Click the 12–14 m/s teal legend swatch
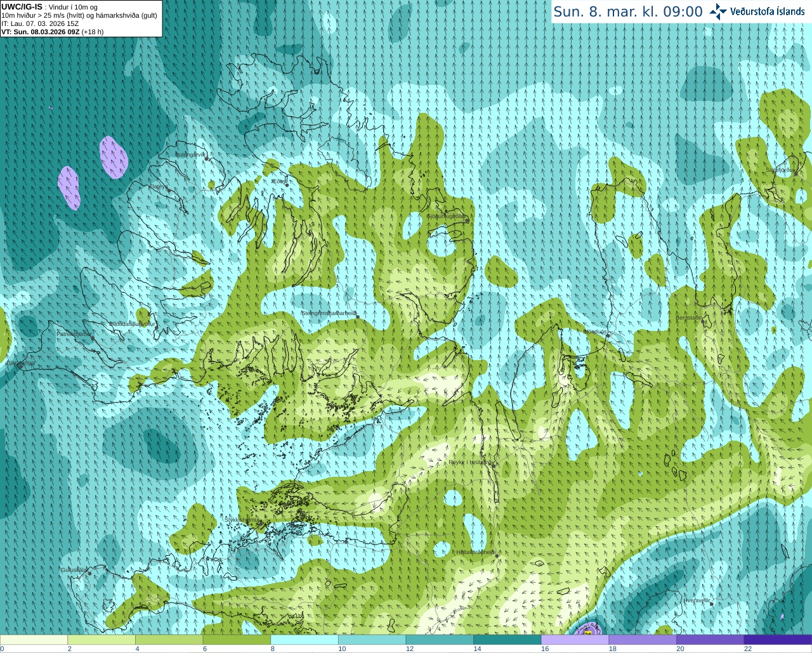812x653 pixels. point(440,640)
